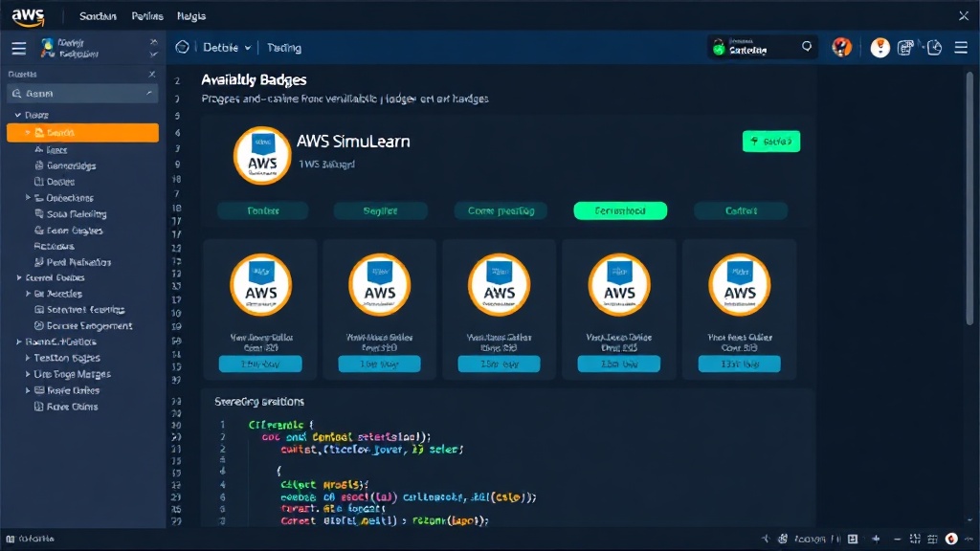Screen dimensions: 980x551
Task: Click the down chevron under the profile header X
Action: click(154, 55)
